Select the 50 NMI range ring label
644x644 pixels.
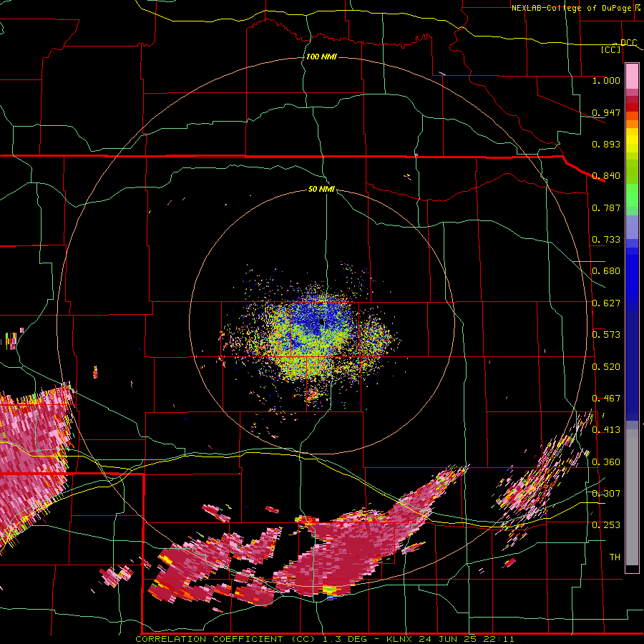point(321,189)
